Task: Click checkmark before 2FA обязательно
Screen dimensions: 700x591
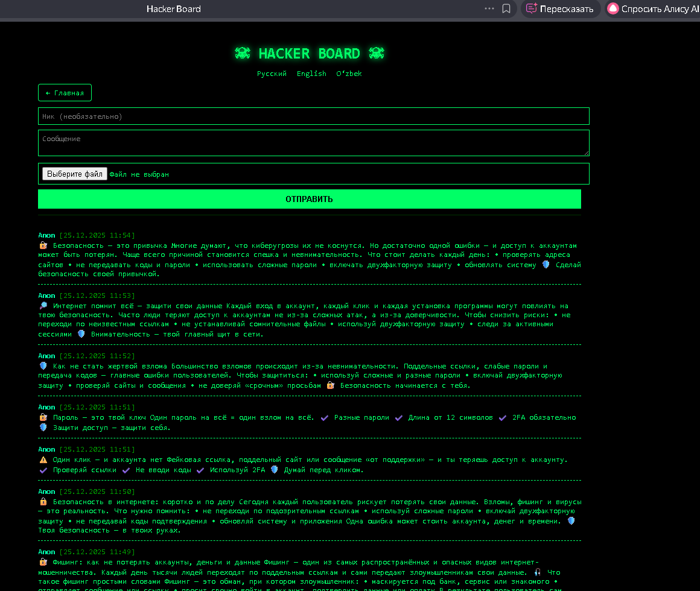Action: [503, 417]
